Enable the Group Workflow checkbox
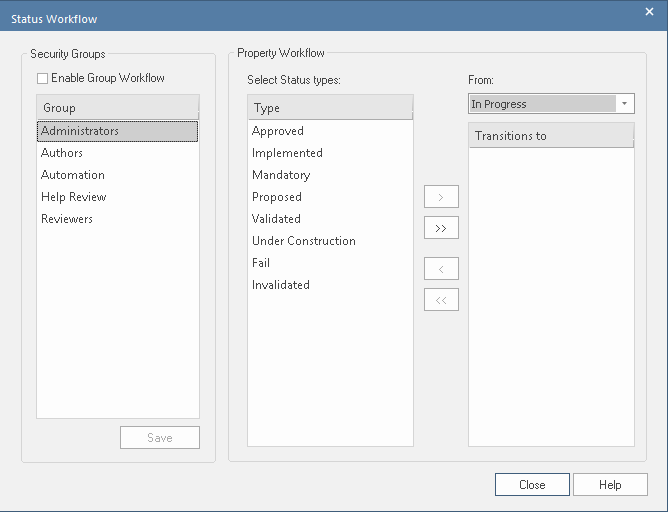The image size is (668, 514). coord(42,78)
